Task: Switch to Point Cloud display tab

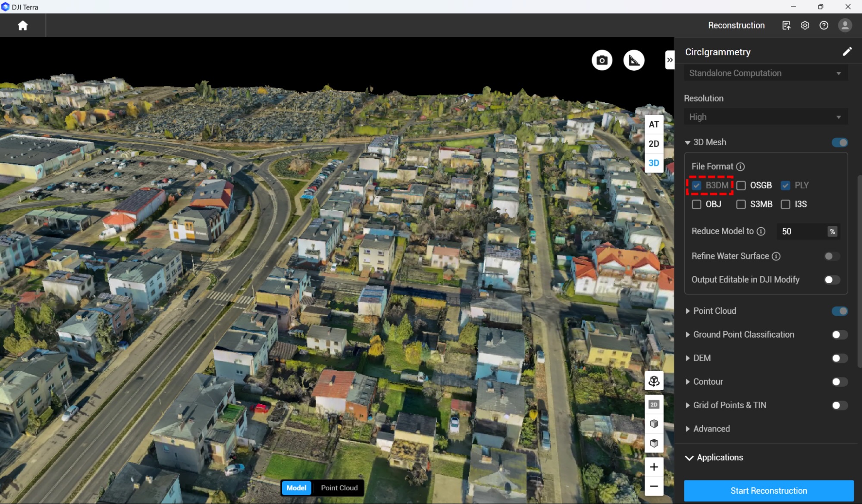Action: [339, 488]
